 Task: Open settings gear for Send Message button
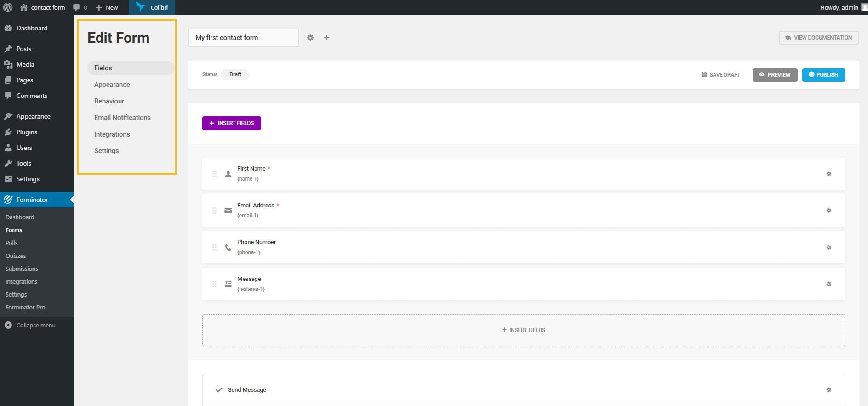point(829,390)
